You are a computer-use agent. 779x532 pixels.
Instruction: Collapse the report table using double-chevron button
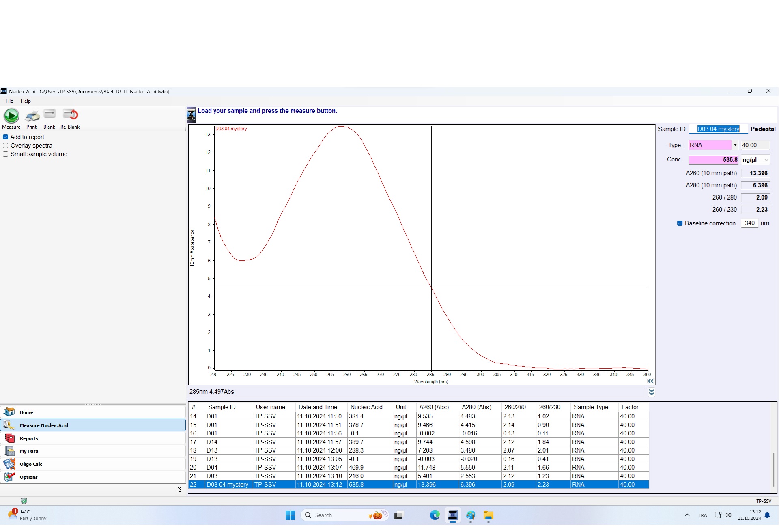point(652,392)
